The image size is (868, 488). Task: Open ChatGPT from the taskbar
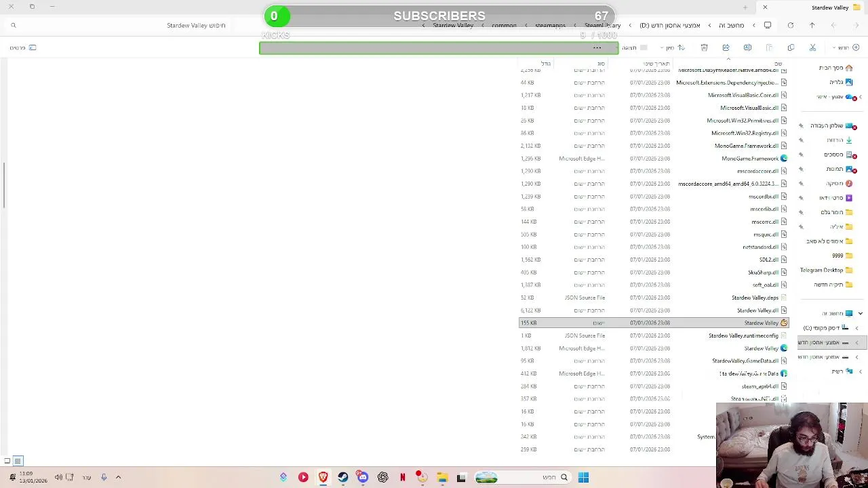pos(382,478)
